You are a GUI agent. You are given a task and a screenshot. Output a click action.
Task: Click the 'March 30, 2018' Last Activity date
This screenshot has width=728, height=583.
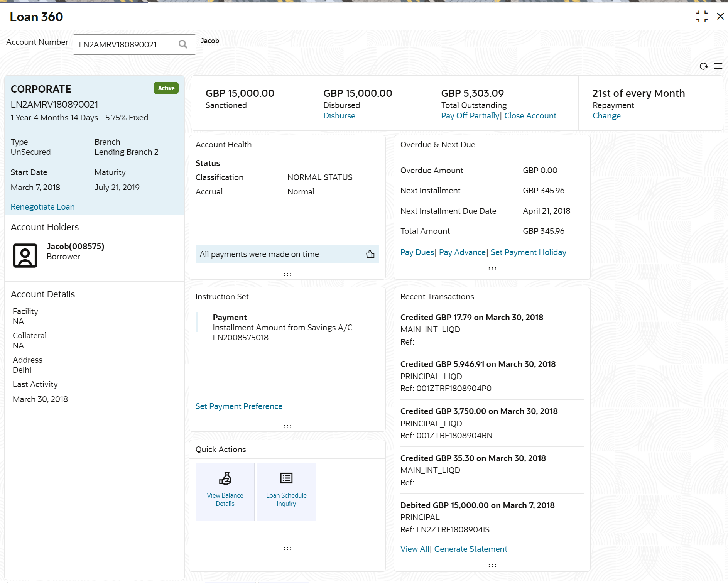40,399
